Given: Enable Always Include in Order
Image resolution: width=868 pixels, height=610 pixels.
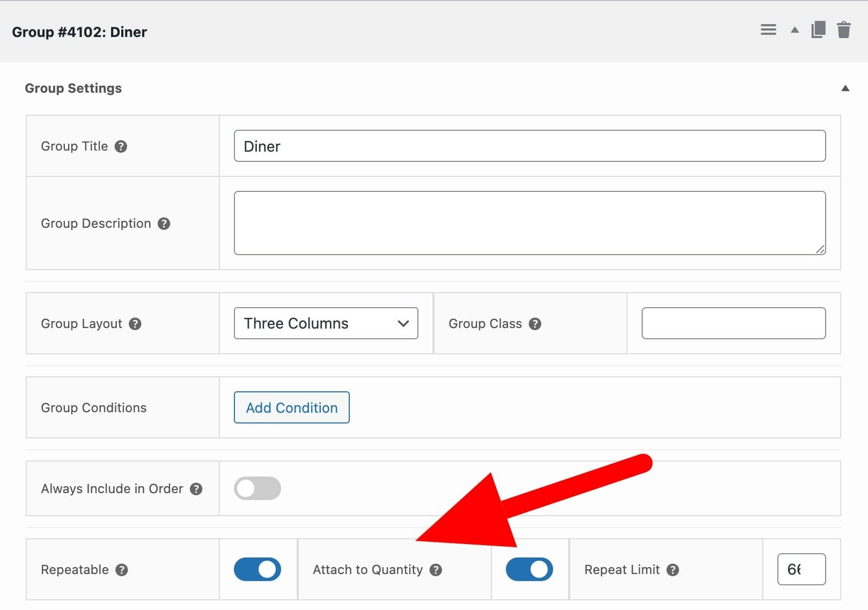Looking at the screenshot, I should [x=258, y=488].
